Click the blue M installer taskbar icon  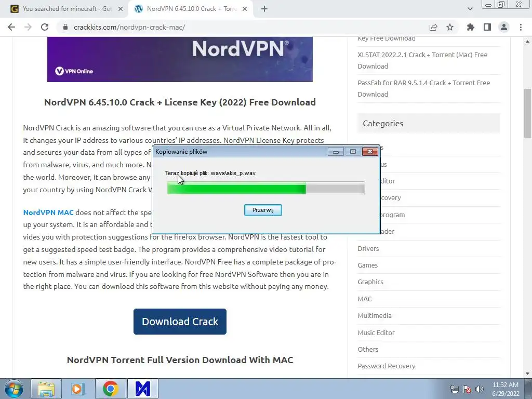[143, 389]
